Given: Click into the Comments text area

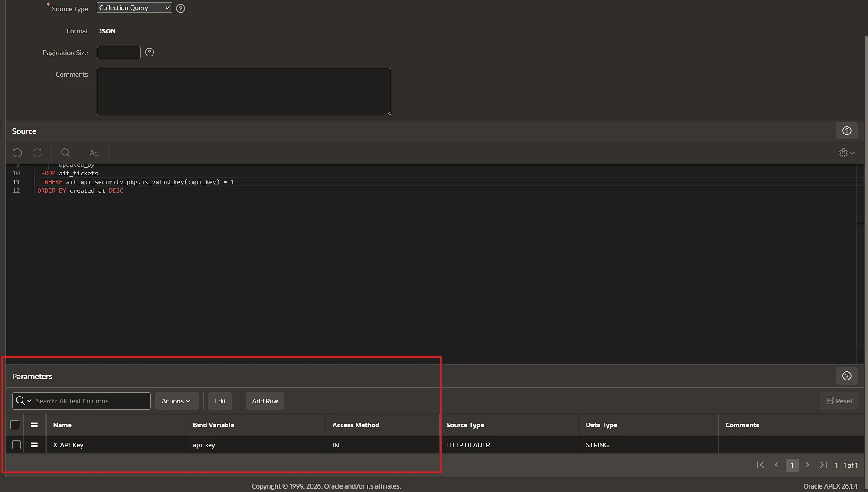Looking at the screenshot, I should (244, 92).
